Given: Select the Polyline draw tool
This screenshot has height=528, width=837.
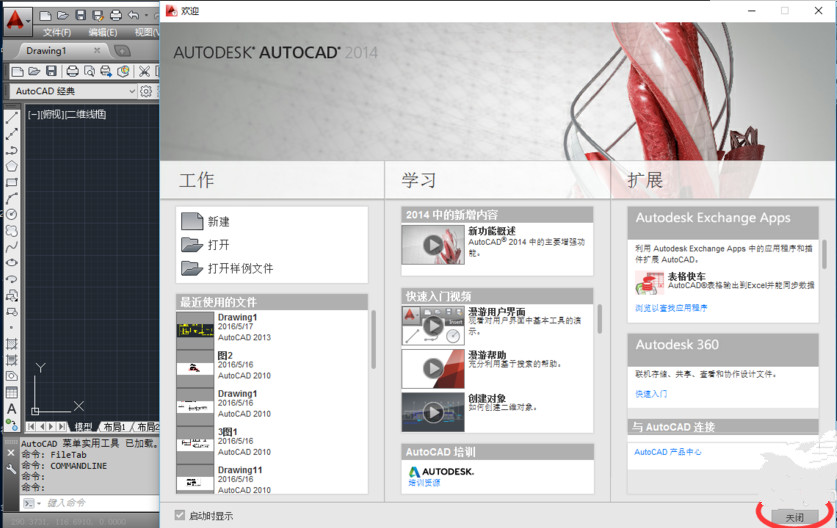Looking at the screenshot, I should [x=12, y=150].
